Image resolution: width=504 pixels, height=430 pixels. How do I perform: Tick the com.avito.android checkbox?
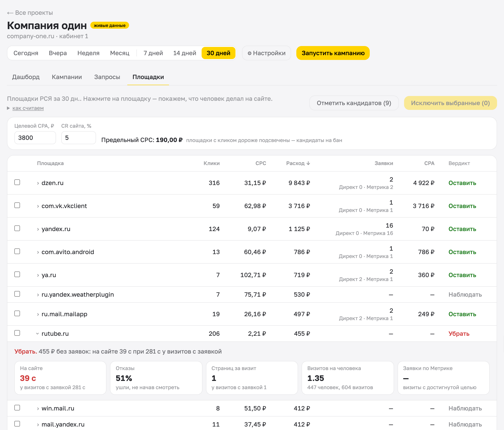17,251
